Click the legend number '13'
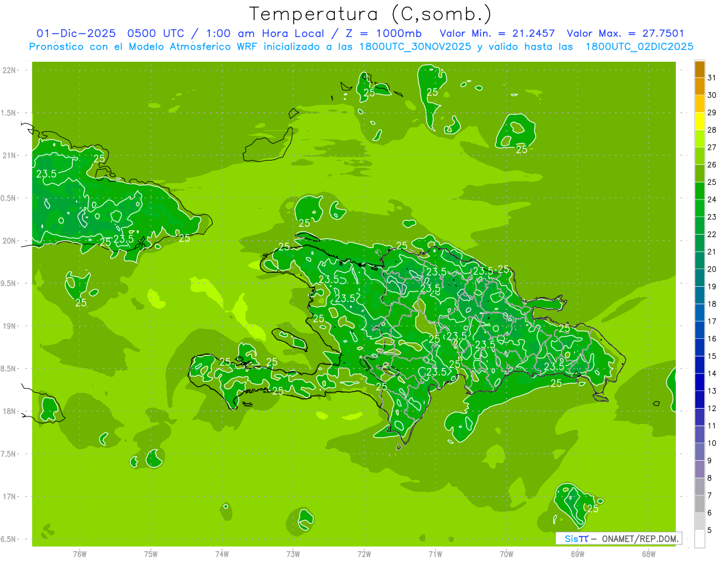This screenshot has width=728, height=562. [x=712, y=390]
